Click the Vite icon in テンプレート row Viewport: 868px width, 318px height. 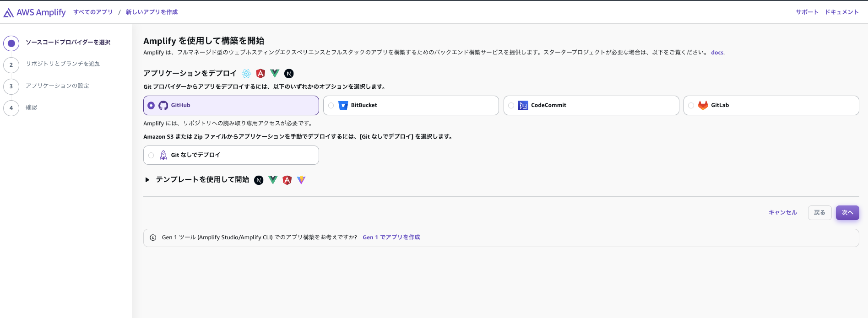click(301, 180)
